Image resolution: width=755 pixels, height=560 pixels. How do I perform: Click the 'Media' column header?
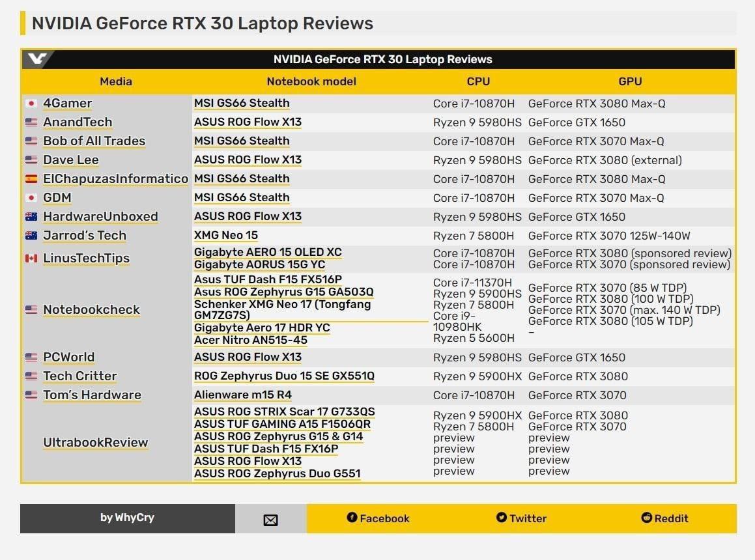115,81
